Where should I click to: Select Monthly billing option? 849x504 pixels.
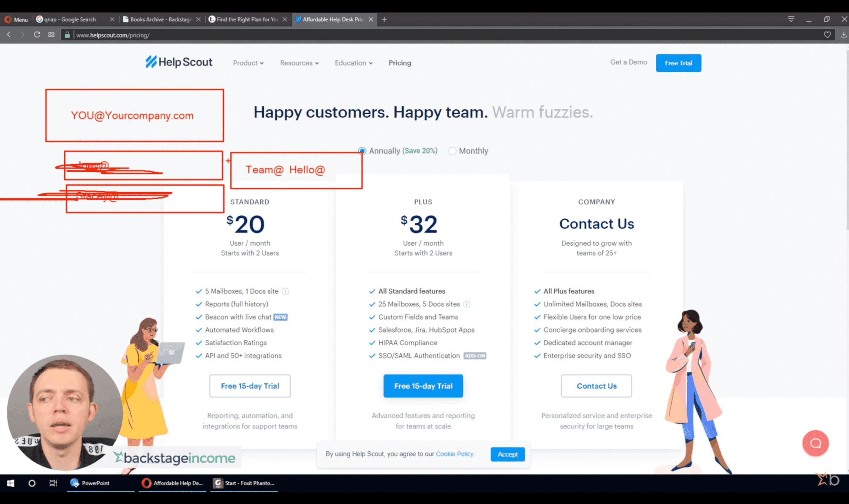(452, 151)
